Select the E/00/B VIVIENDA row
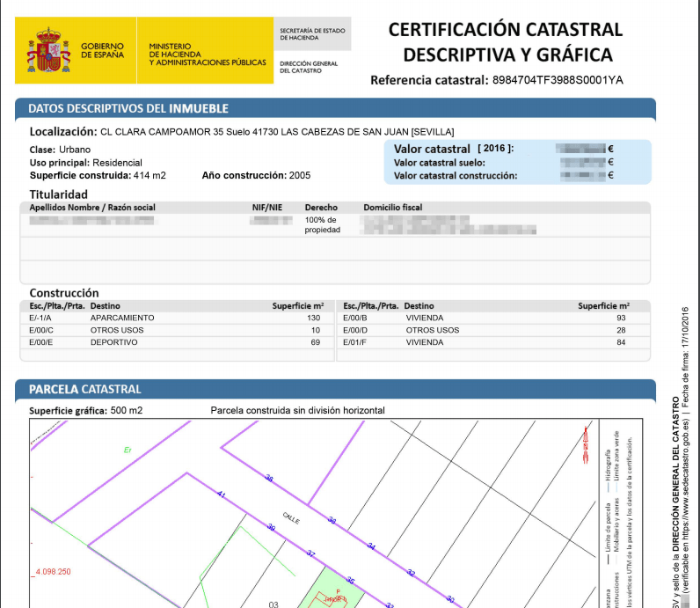The height and width of the screenshot is (608, 700). coord(492,318)
